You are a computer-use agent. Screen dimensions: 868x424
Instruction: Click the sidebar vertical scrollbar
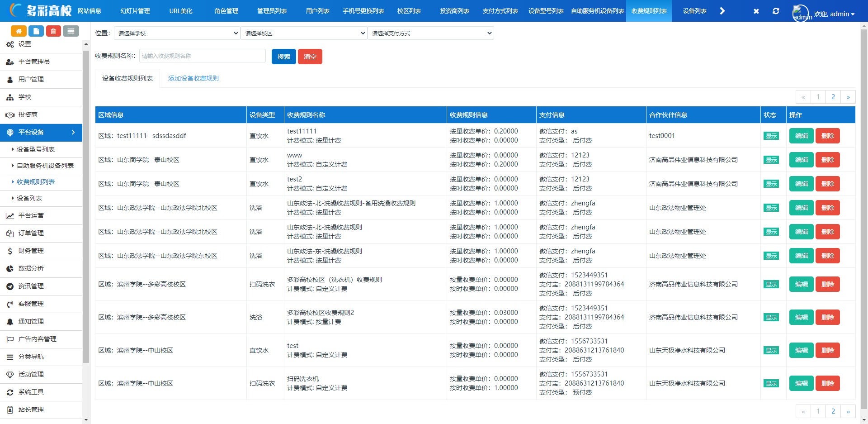point(86,207)
